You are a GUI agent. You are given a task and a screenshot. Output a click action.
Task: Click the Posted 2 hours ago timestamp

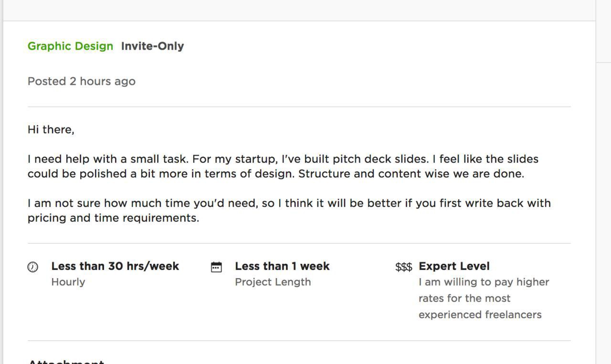tap(82, 82)
